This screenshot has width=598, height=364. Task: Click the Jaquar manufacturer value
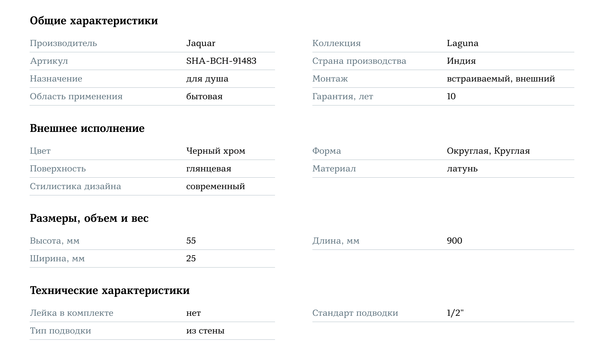coord(201,43)
